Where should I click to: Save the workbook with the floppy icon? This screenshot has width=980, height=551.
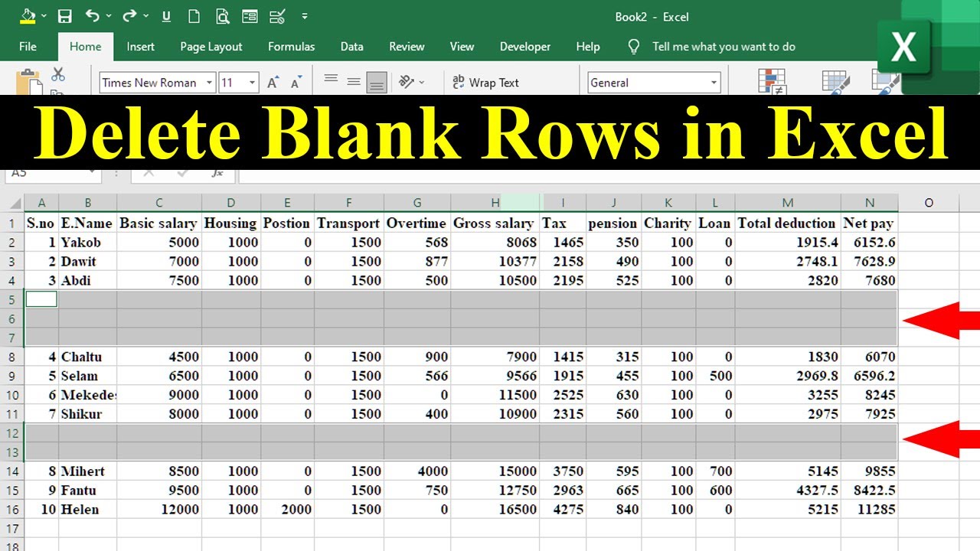[x=65, y=16]
